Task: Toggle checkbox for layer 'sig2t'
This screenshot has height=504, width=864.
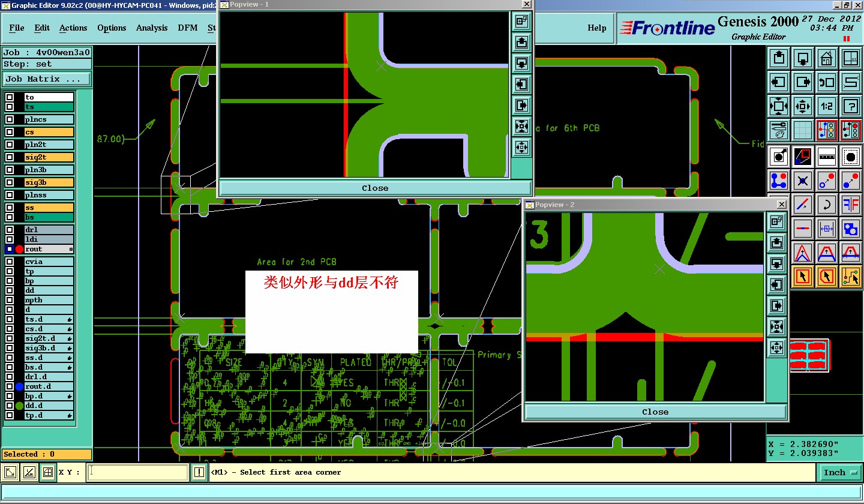Action: coord(10,157)
